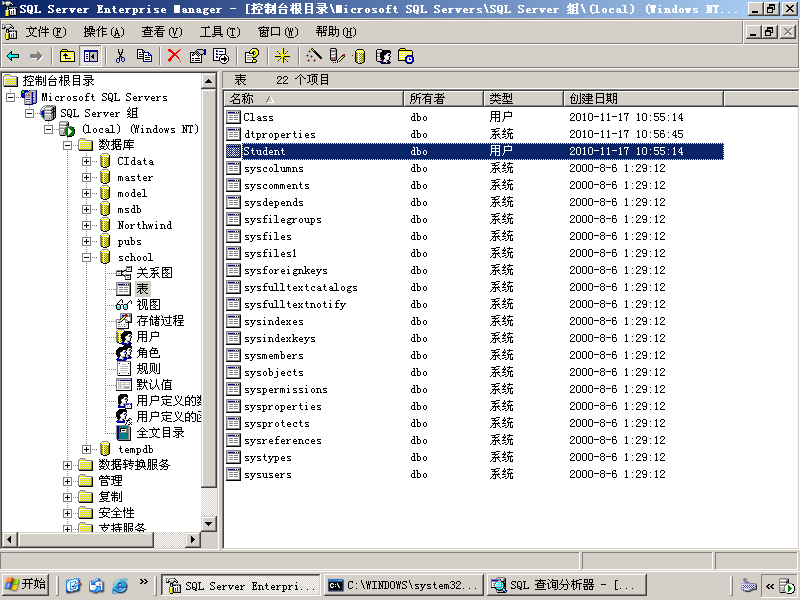Click the Back arrow toolbar icon
Image resolution: width=800 pixels, height=600 pixels.
click(13, 56)
